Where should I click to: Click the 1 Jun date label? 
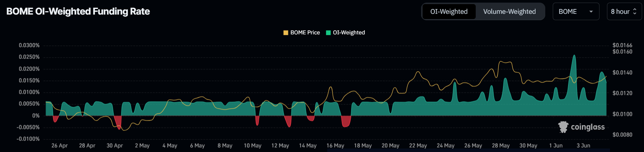556,146
